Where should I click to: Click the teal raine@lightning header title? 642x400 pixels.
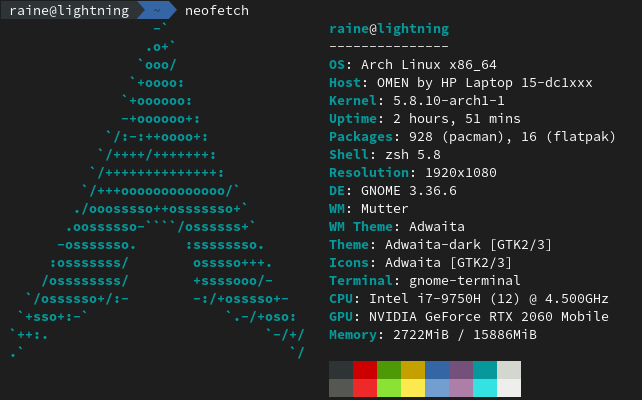389,29
